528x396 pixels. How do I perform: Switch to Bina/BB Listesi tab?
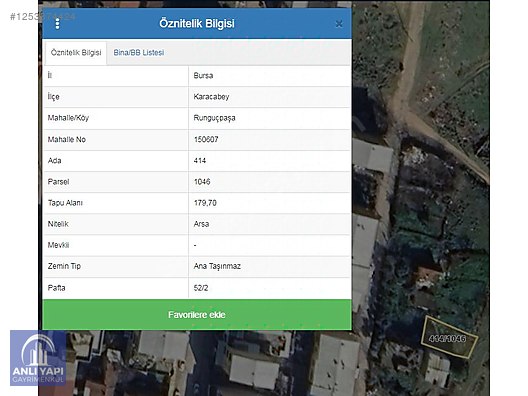click(x=139, y=53)
